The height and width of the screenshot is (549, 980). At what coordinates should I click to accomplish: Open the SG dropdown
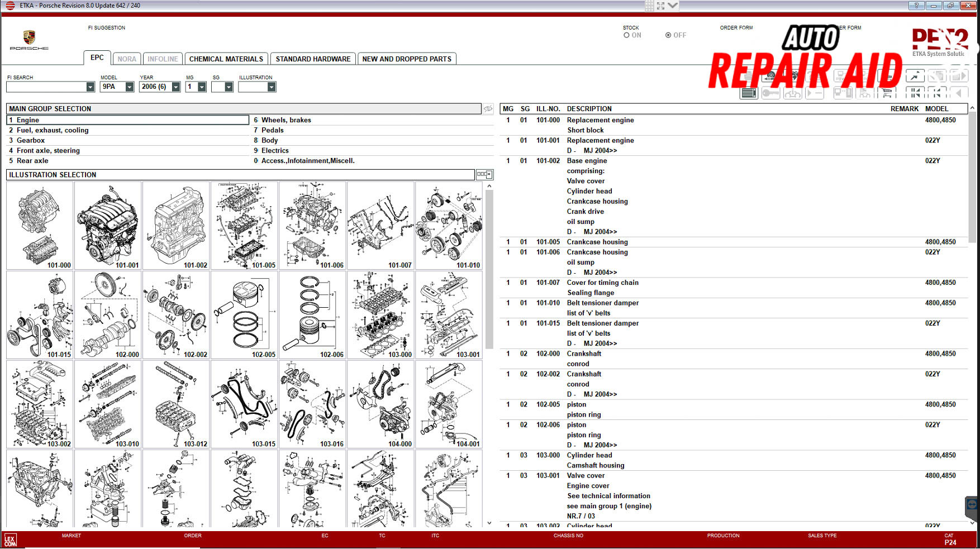click(229, 87)
